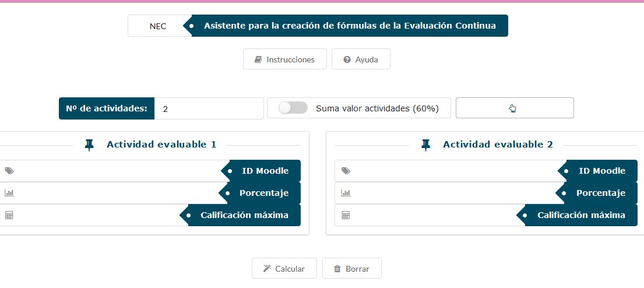Viewport: 644px width, 288px height.
Task: Click the calculator icon in Actividad evaluable 2
Action: (x=346, y=215)
